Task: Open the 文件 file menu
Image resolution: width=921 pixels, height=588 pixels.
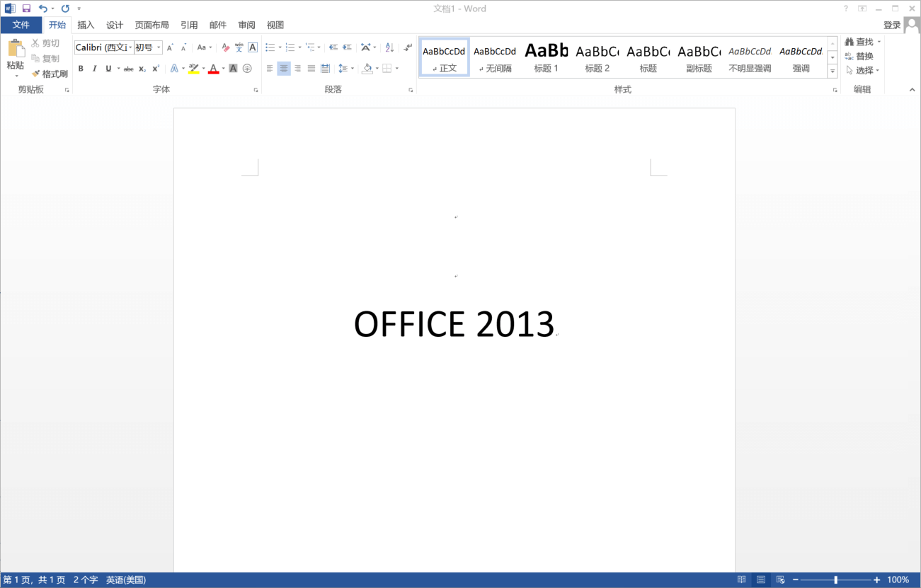Action: 21,25
